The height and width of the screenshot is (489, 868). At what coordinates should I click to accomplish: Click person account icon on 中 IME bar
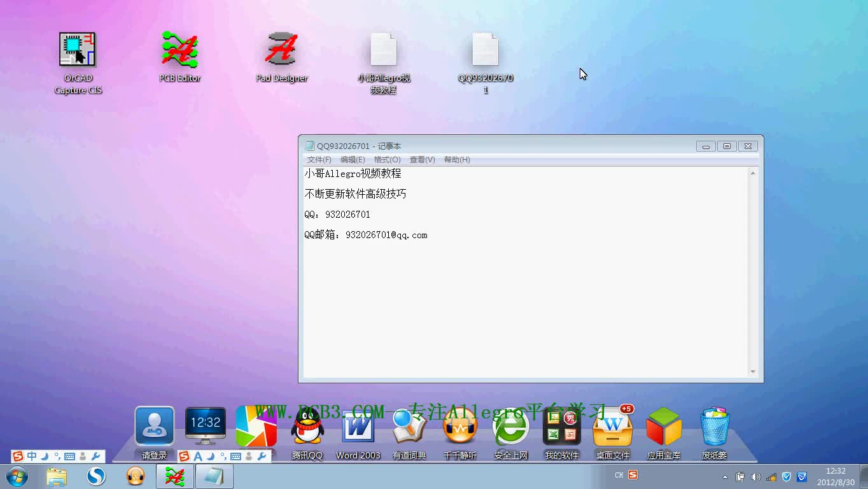83,457
